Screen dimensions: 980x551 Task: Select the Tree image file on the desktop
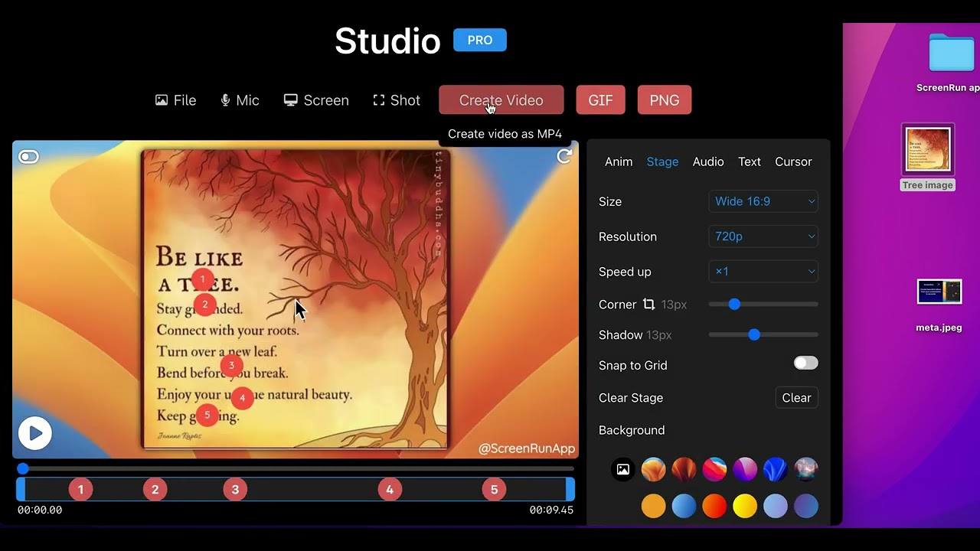click(x=928, y=158)
